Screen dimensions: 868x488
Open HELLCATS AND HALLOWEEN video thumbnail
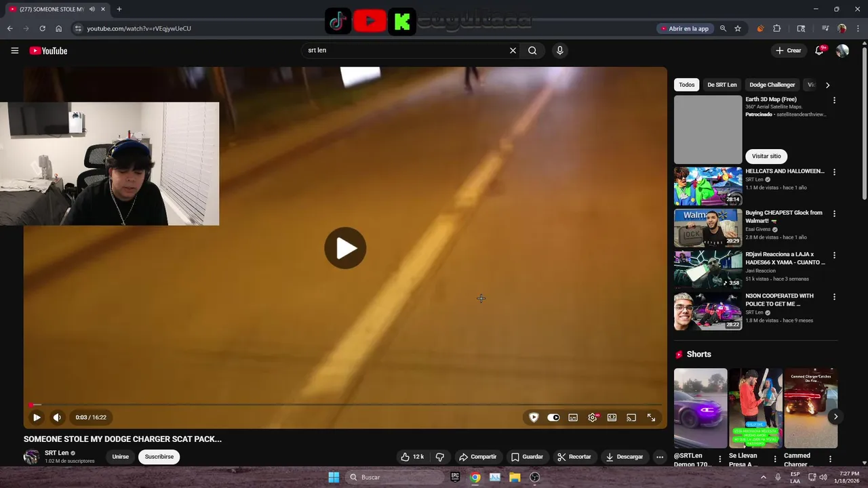[x=708, y=186]
